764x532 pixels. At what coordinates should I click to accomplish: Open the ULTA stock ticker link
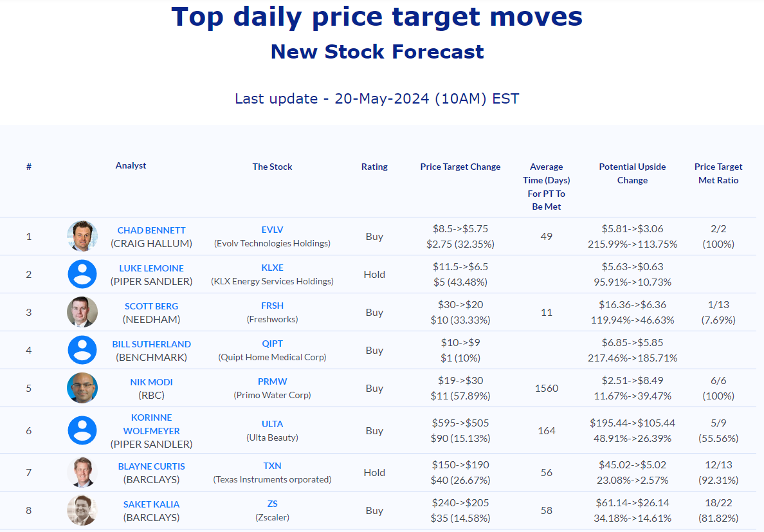(273, 424)
